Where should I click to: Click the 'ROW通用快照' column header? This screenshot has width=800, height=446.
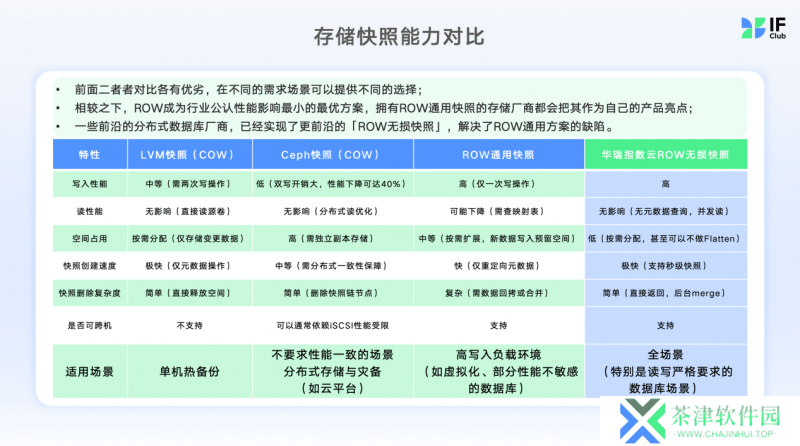(x=498, y=155)
